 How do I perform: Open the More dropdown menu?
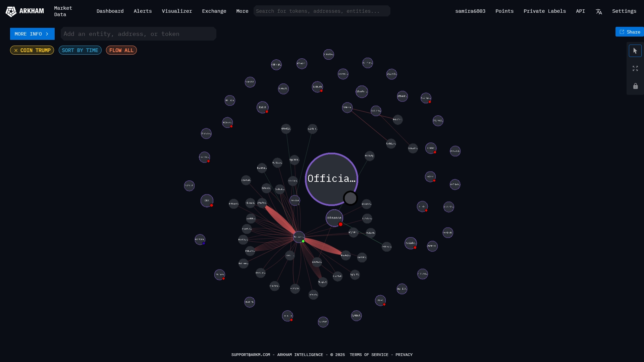pos(243,11)
